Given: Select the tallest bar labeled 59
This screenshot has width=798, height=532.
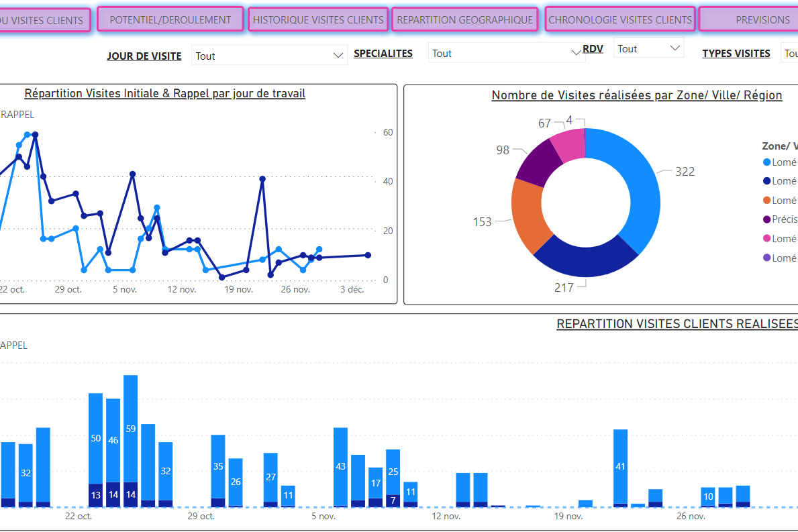Looking at the screenshot, I should pyautogui.click(x=130, y=428).
